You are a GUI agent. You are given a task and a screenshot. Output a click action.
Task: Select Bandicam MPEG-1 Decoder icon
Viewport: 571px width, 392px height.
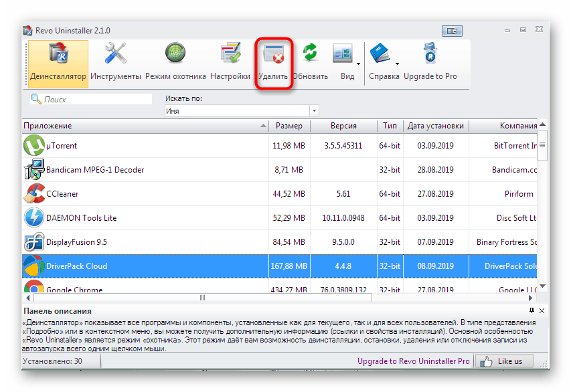pyautogui.click(x=34, y=170)
